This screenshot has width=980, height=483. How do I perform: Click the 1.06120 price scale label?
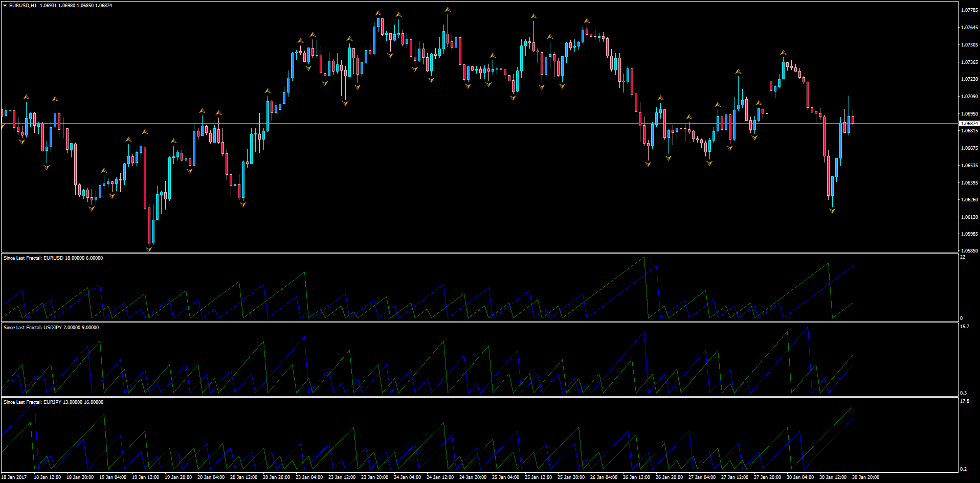[x=970, y=217]
